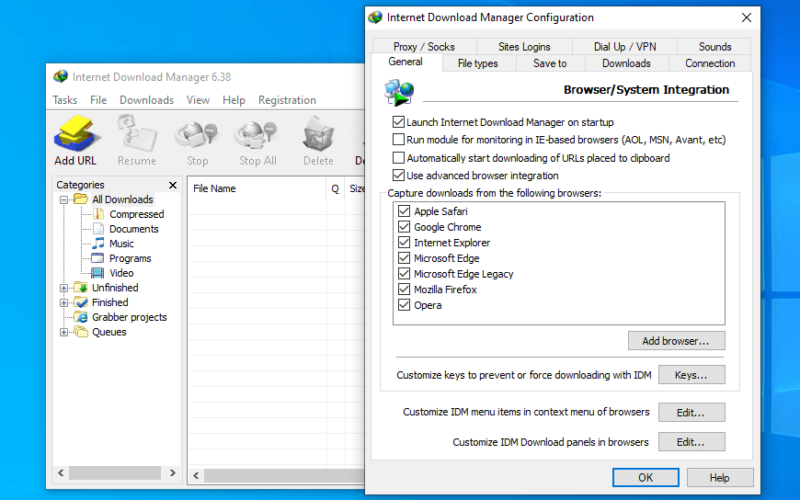This screenshot has height=500, width=800.
Task: Toggle Launch Internet Download Manager on startup
Action: pos(398,122)
